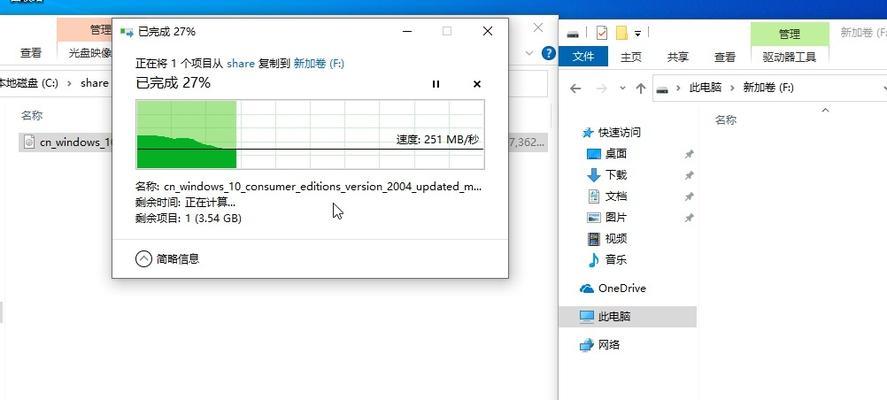Pause the file copy operation
The height and width of the screenshot is (400, 887).
click(x=436, y=84)
